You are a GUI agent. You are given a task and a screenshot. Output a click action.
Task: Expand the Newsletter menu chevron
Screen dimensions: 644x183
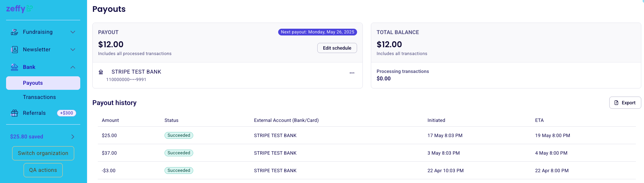pyautogui.click(x=73, y=50)
